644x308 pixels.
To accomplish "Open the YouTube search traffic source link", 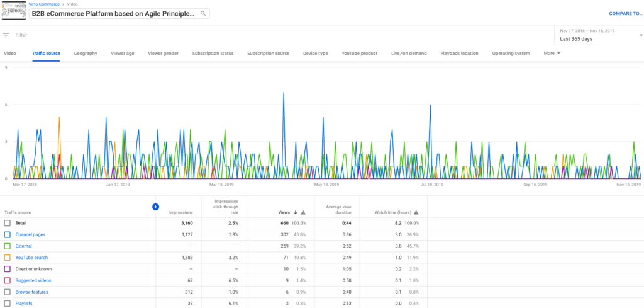I will click(x=31, y=258).
